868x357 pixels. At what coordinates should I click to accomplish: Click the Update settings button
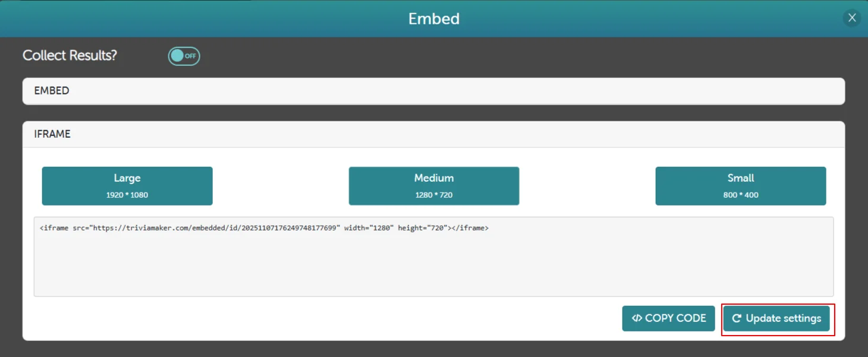click(777, 318)
